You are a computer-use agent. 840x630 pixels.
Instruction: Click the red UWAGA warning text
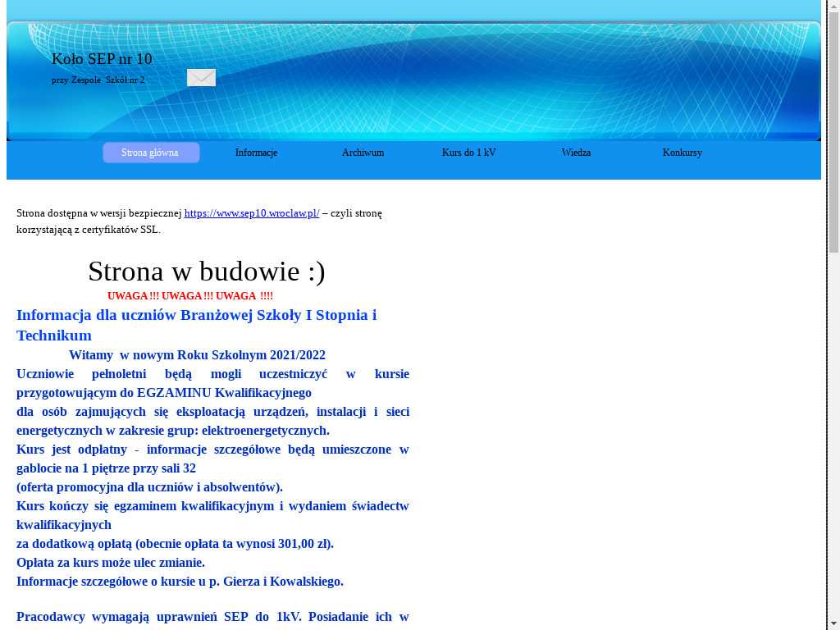[x=189, y=296]
